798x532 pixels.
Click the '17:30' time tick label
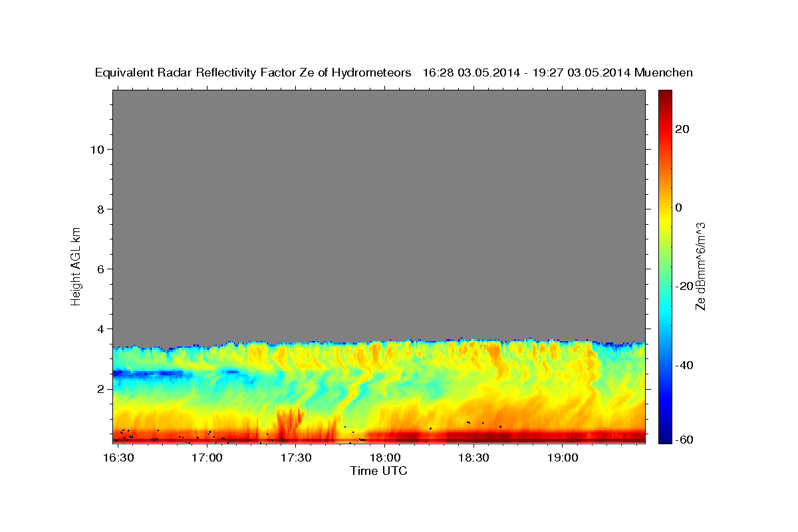point(296,458)
